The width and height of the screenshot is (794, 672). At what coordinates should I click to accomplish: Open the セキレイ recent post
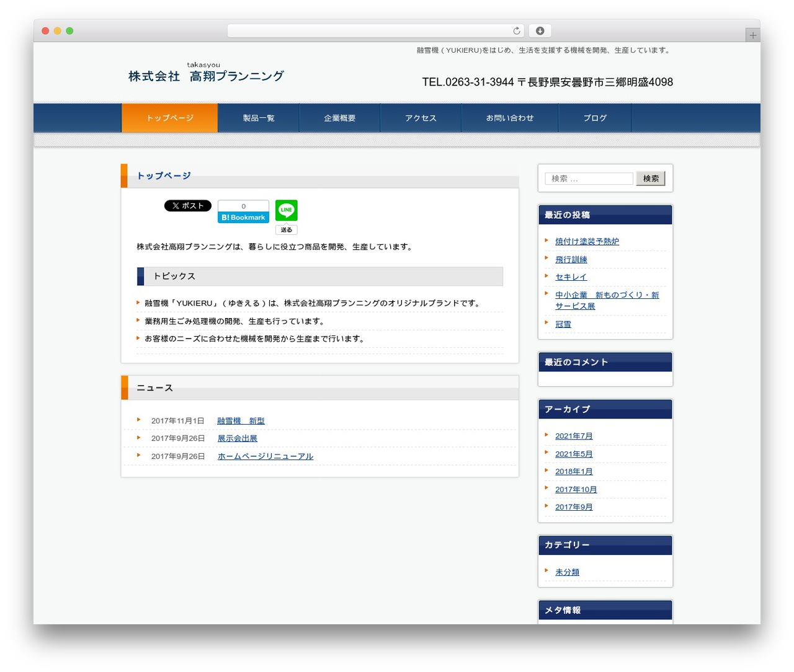point(571,277)
